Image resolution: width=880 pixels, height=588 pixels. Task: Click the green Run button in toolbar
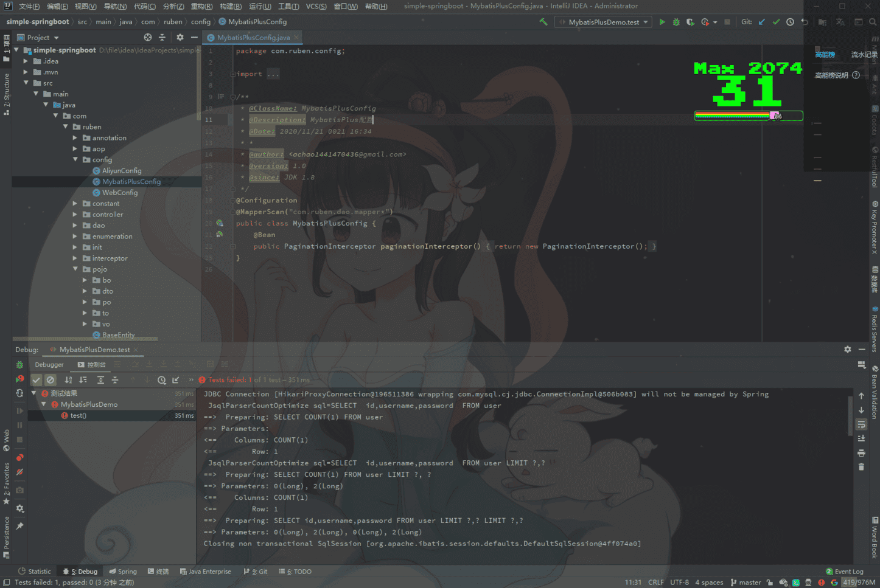(662, 22)
